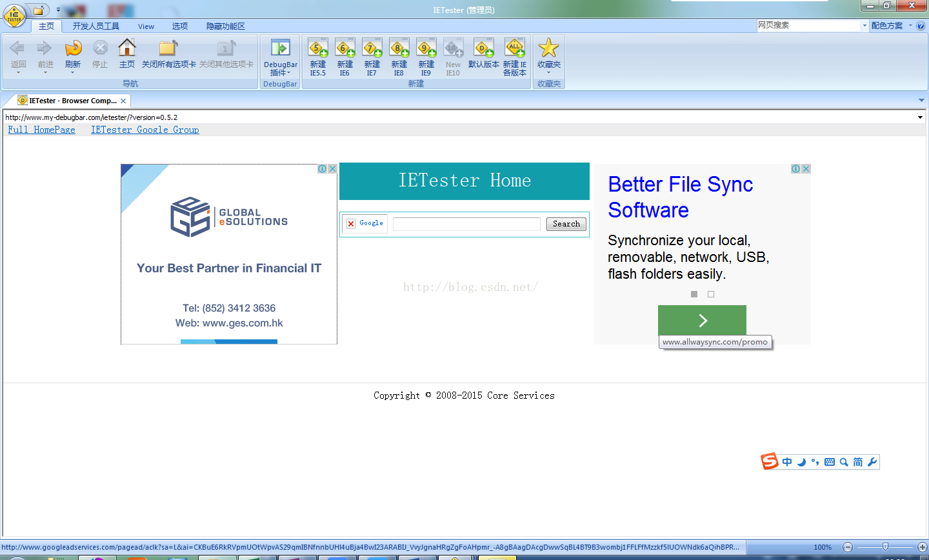This screenshot has height=560, width=929.
Task: Open the help question mark icon
Action: pyautogui.click(x=921, y=26)
